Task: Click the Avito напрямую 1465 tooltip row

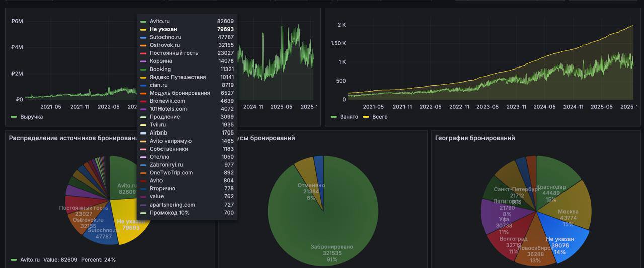Action: click(x=187, y=141)
